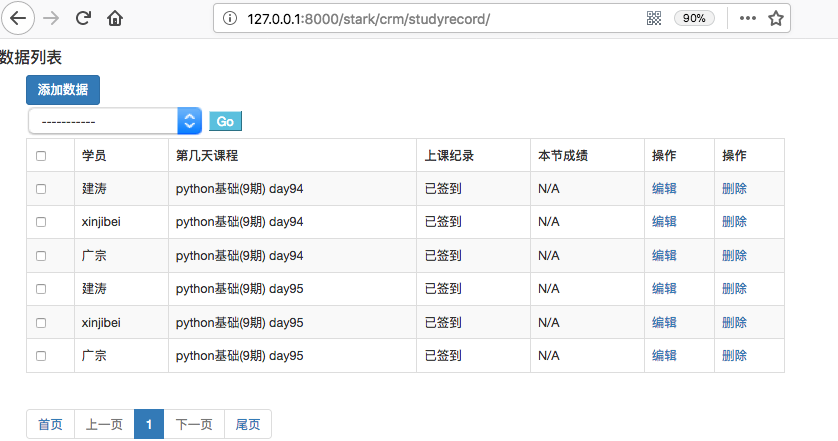Screen dimensions: 838x441
Task: Click 编辑 for 建涛 day94 record
Action: [664, 189]
